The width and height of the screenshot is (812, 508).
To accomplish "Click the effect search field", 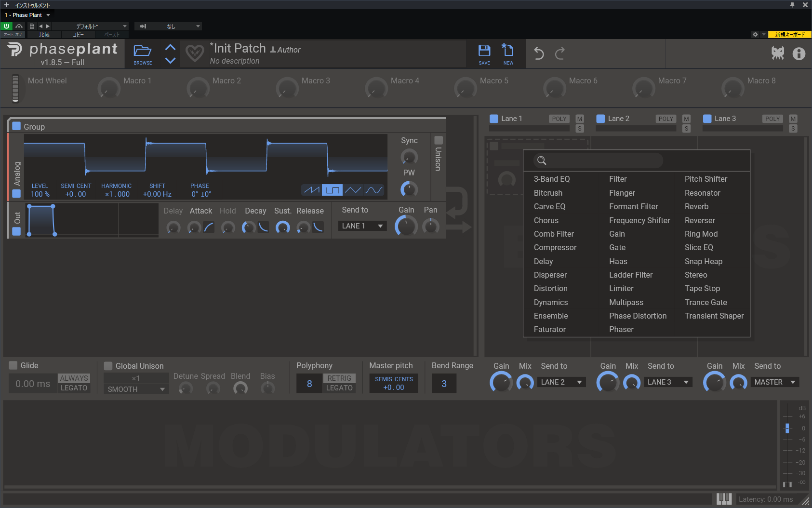I will tap(598, 160).
